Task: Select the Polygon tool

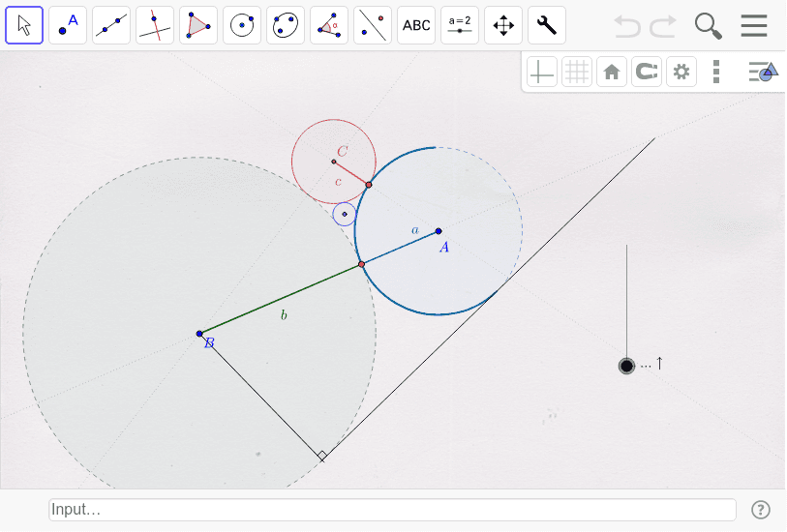Action: (x=198, y=25)
